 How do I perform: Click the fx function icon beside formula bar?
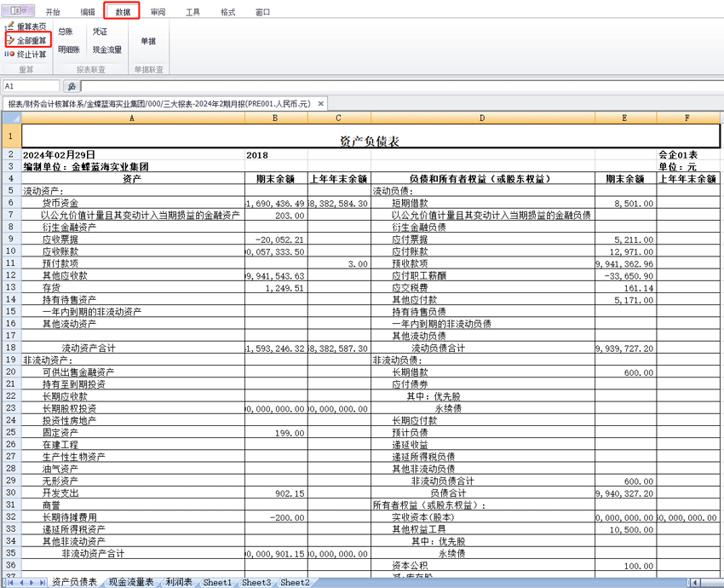tap(72, 85)
